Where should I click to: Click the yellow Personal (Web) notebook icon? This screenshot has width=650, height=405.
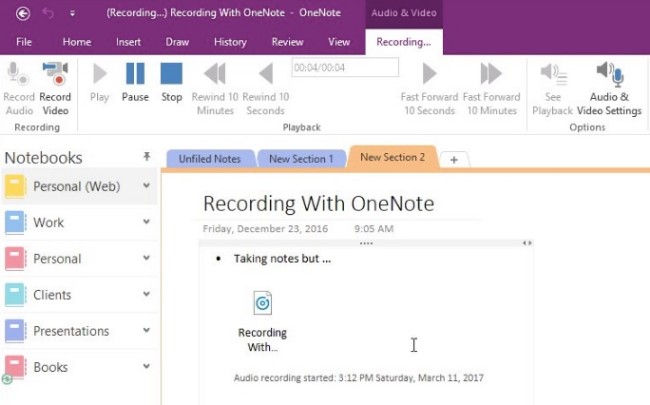point(15,187)
